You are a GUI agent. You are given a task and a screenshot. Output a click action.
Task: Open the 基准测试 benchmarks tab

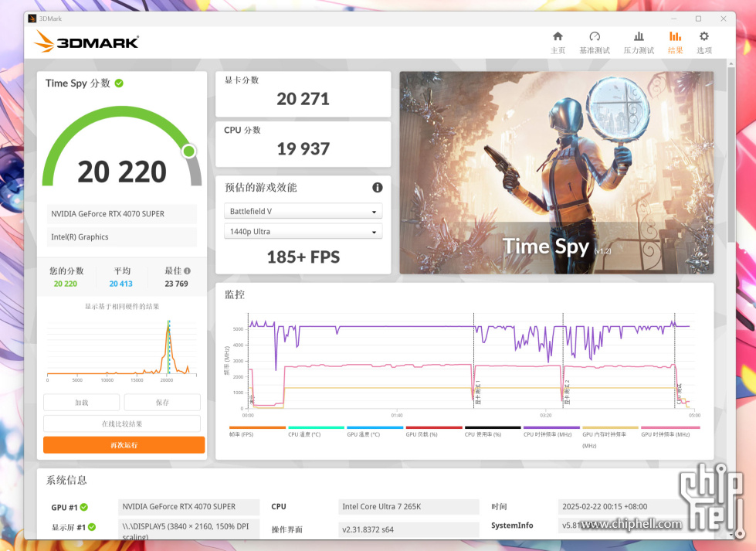[x=595, y=43]
